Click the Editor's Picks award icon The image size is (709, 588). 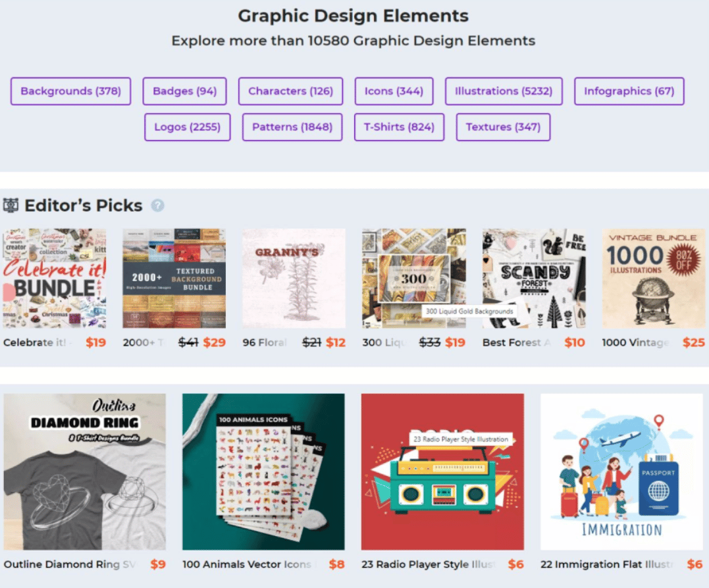(11, 205)
